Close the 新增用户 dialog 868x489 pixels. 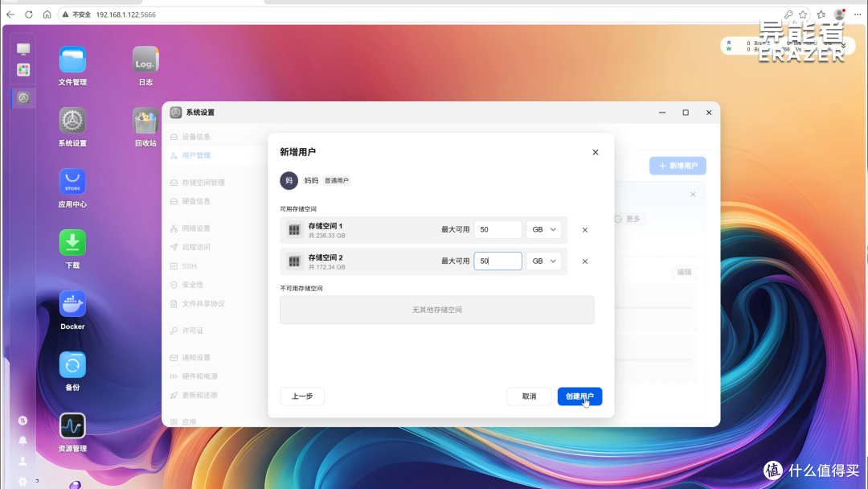pos(595,152)
